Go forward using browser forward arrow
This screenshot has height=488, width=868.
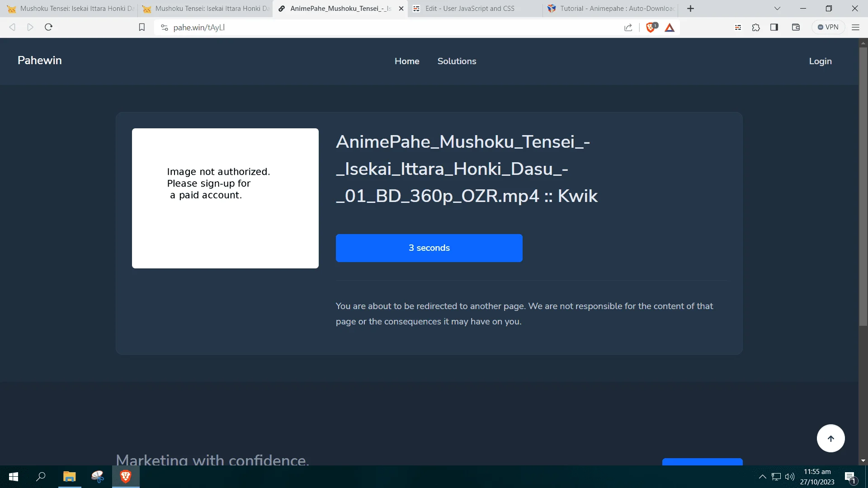click(x=30, y=27)
